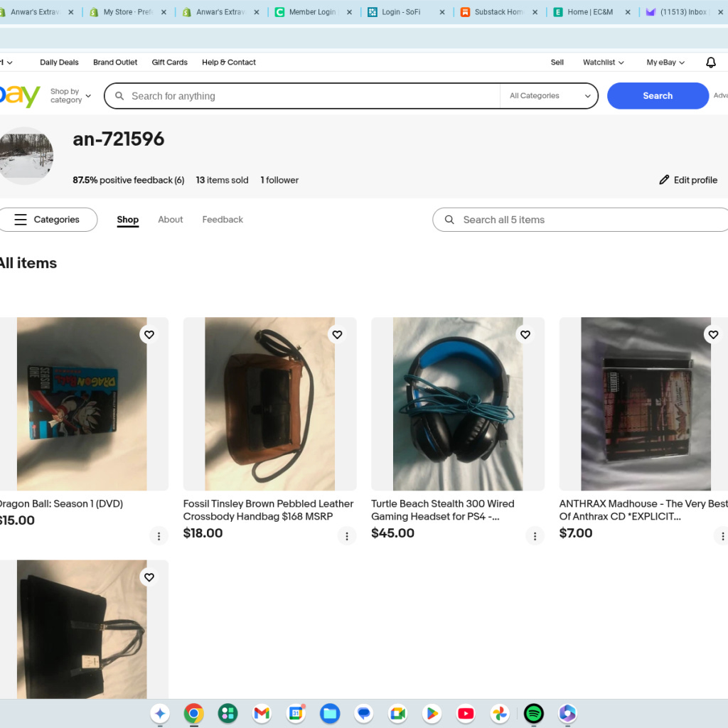
Task: Switch to the Feedback tab
Action: (x=223, y=220)
